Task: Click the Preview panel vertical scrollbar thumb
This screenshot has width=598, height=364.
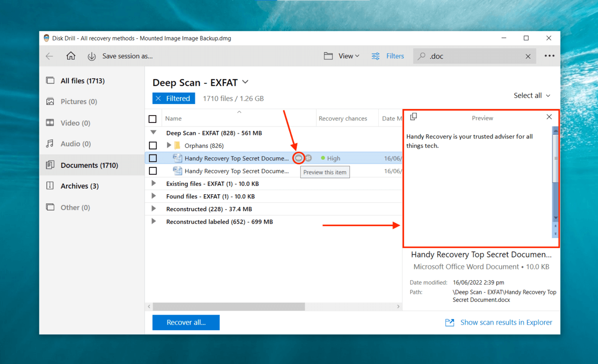Action: pyautogui.click(x=555, y=158)
